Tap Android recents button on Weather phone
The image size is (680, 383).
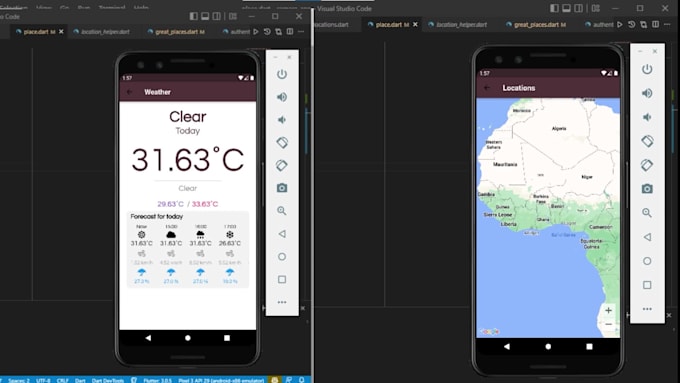227,337
